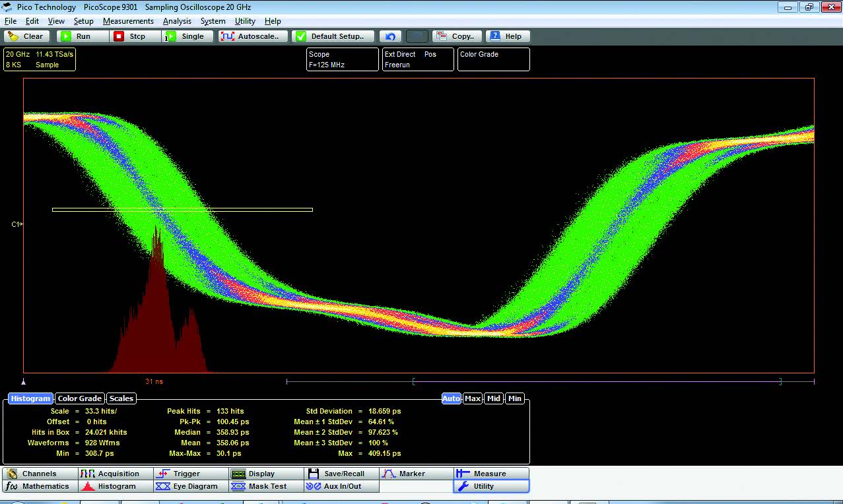Trigger a Single acquisition
Image resolution: width=843 pixels, height=504 pixels.
(188, 36)
